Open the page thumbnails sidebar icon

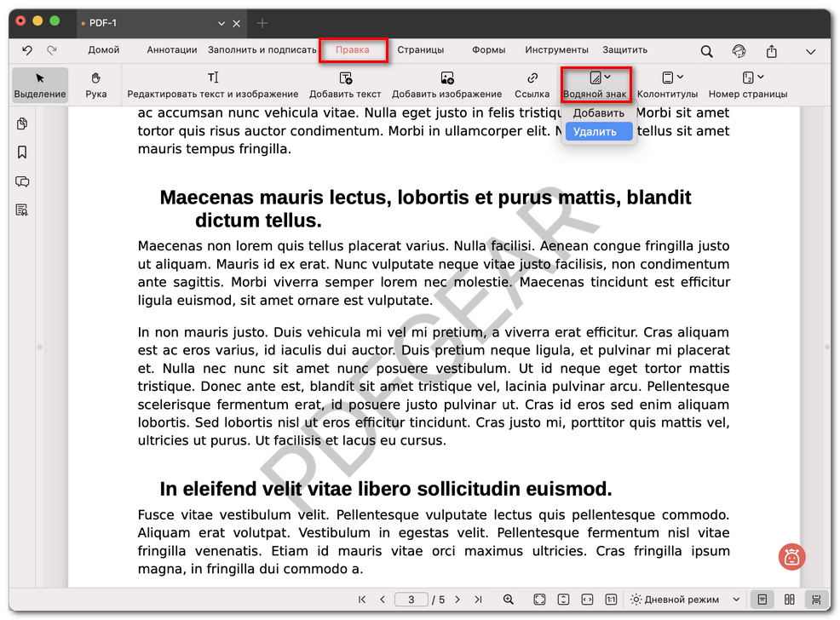(22, 124)
